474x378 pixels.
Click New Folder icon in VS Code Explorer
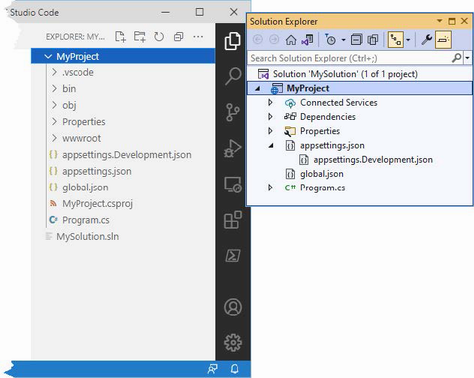(x=139, y=36)
